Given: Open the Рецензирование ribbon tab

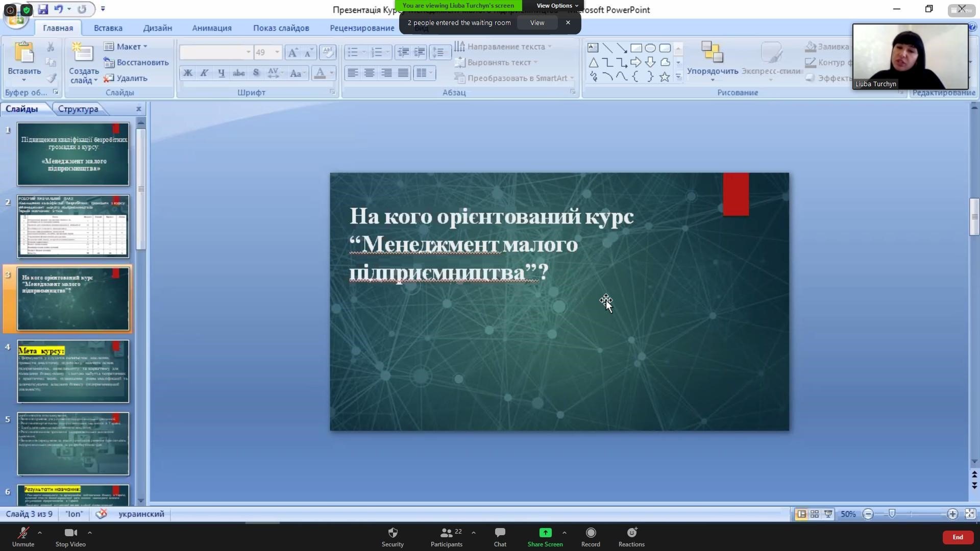Looking at the screenshot, I should tap(362, 28).
